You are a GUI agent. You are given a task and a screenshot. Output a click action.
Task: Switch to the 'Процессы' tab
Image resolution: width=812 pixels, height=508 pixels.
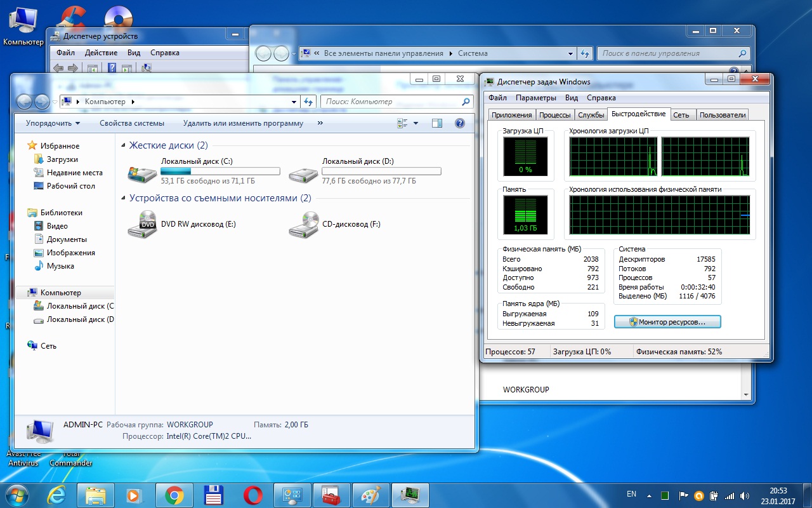coord(554,115)
